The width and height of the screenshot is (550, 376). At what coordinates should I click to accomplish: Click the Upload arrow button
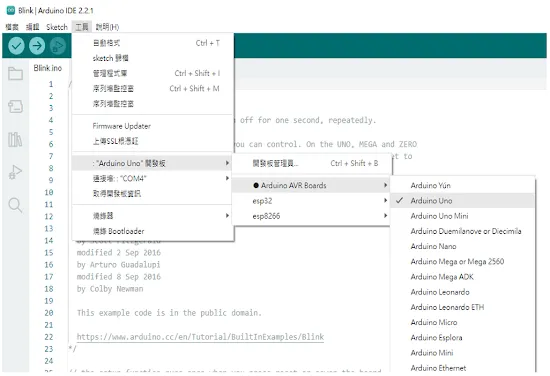[37, 46]
